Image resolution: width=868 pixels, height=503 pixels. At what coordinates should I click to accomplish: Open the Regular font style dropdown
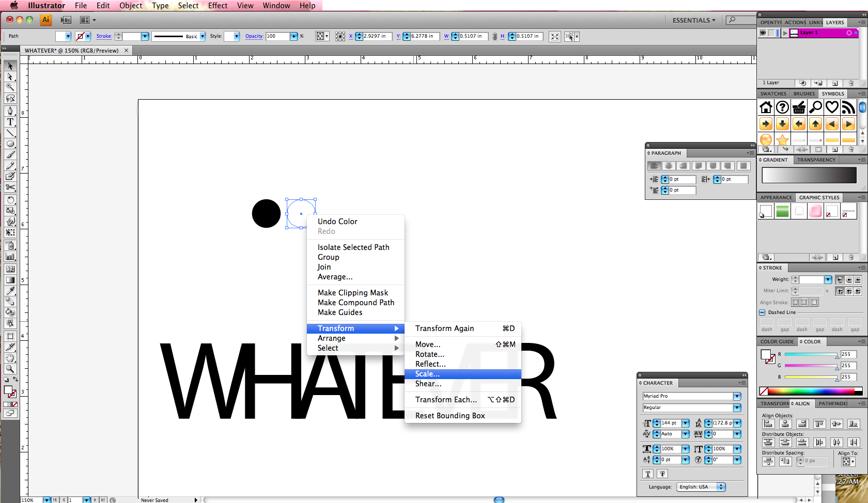click(x=737, y=407)
